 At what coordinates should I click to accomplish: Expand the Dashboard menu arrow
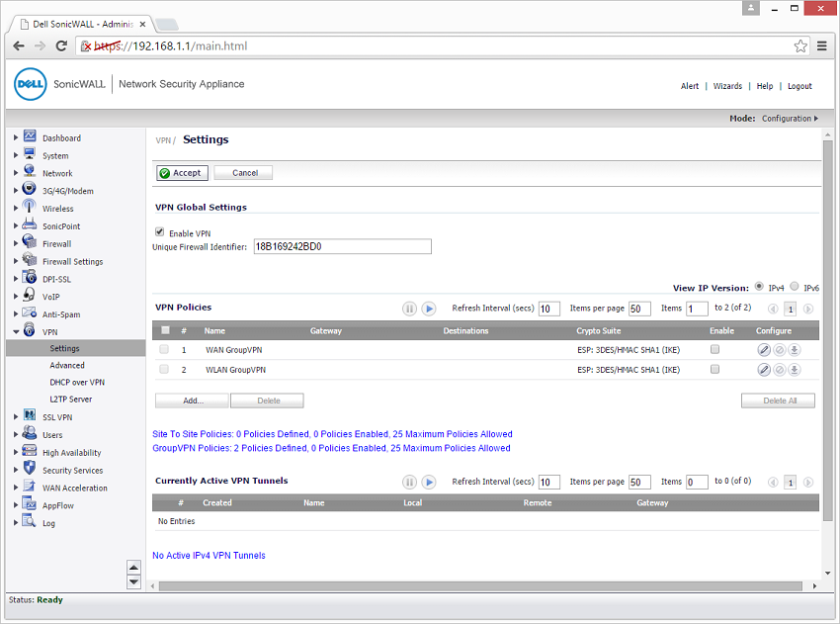pyautogui.click(x=16, y=137)
